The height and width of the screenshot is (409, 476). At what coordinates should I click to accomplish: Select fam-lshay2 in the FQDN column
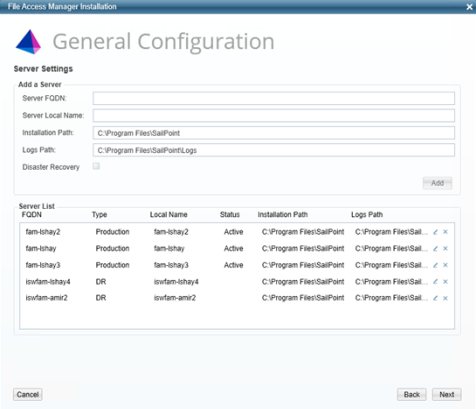43,232
